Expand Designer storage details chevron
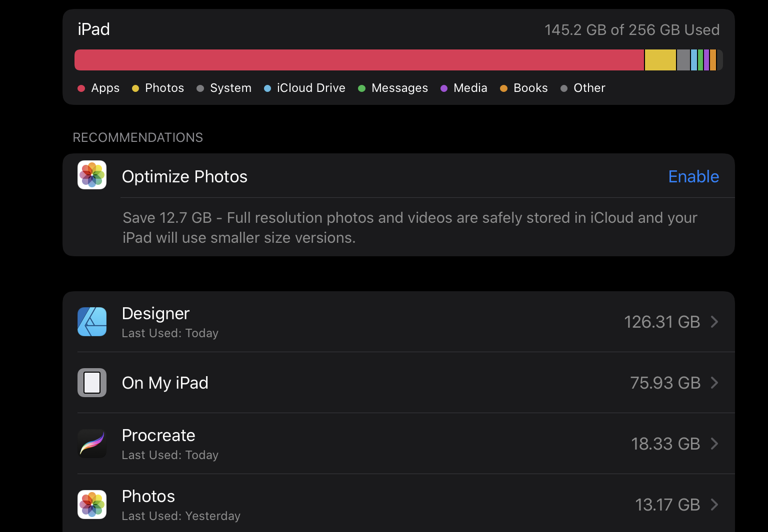 714,322
